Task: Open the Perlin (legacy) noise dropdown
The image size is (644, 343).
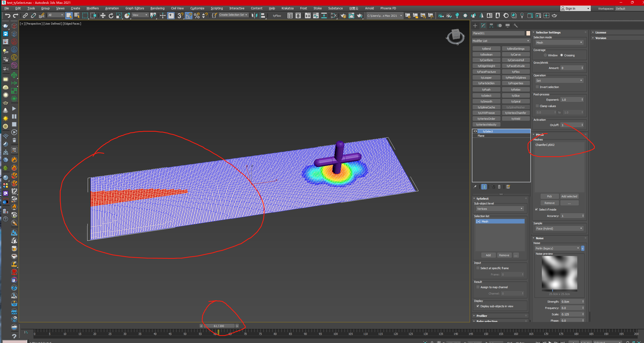Action: 557,248
